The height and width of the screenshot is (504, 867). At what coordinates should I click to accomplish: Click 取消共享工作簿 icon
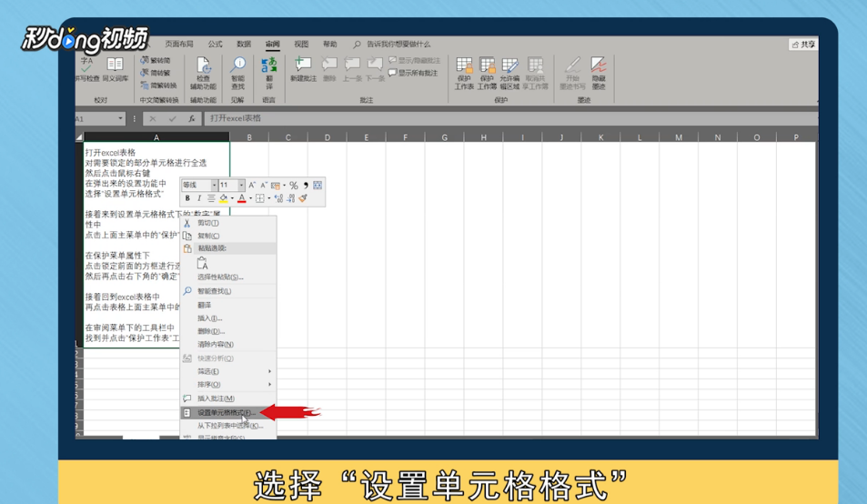(535, 74)
